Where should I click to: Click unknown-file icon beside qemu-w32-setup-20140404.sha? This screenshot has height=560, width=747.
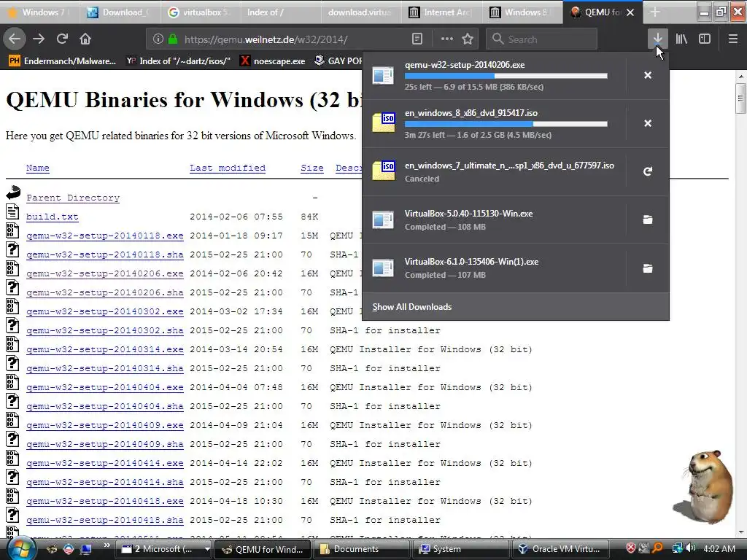tap(13, 401)
